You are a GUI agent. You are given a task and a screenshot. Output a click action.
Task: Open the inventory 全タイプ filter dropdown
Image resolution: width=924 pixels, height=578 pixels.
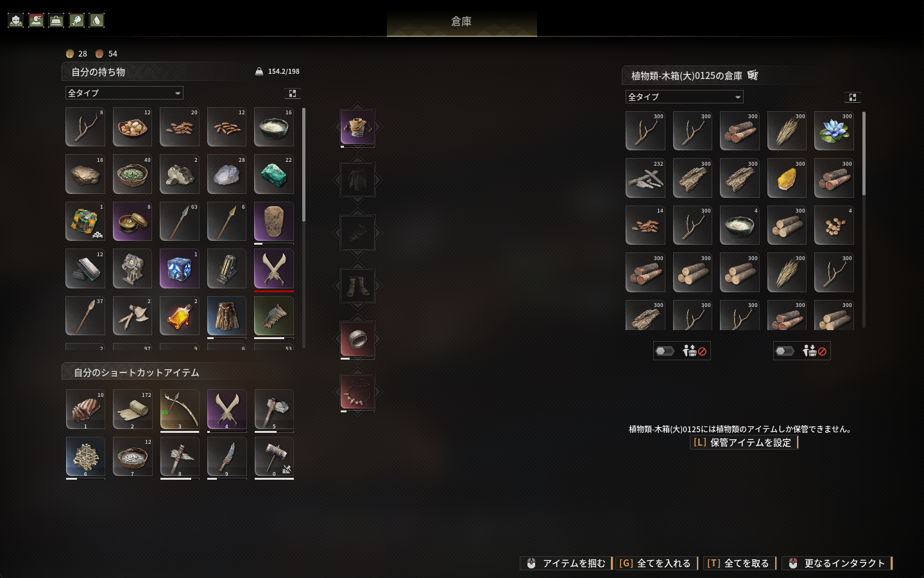[x=124, y=93]
